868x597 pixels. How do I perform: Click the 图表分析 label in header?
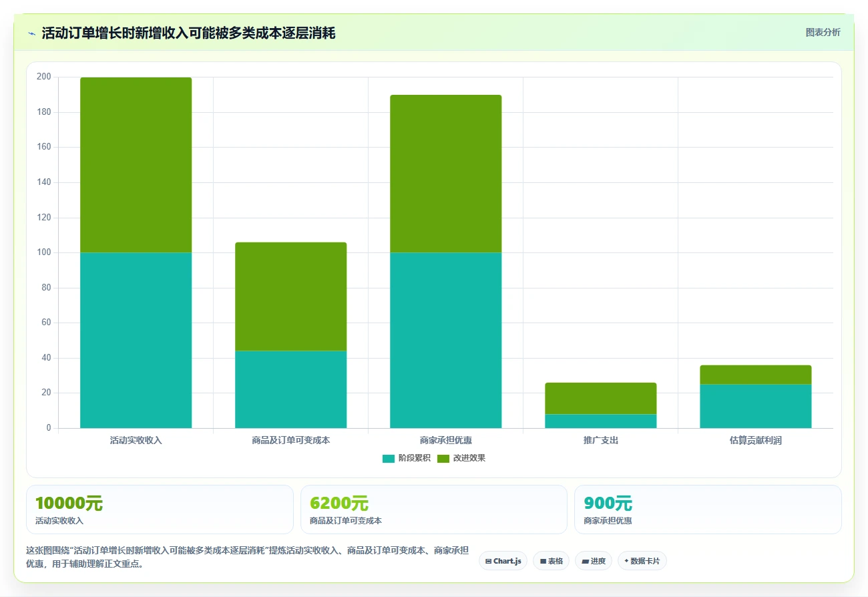point(823,32)
